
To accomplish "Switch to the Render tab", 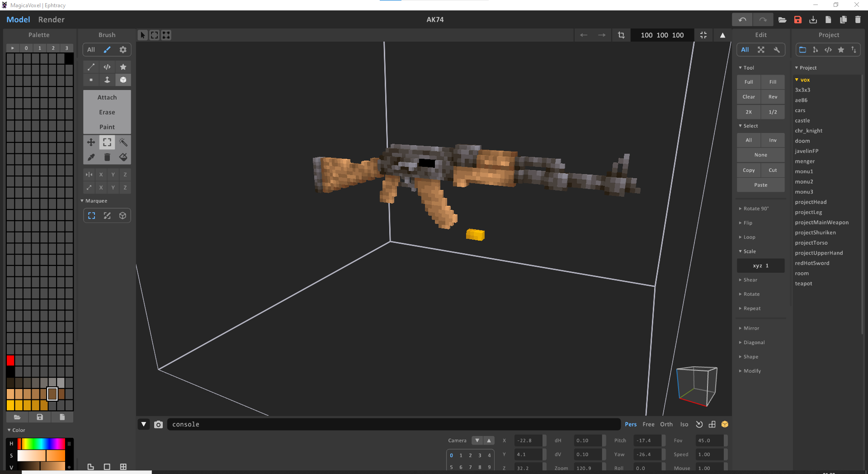I will coord(51,19).
